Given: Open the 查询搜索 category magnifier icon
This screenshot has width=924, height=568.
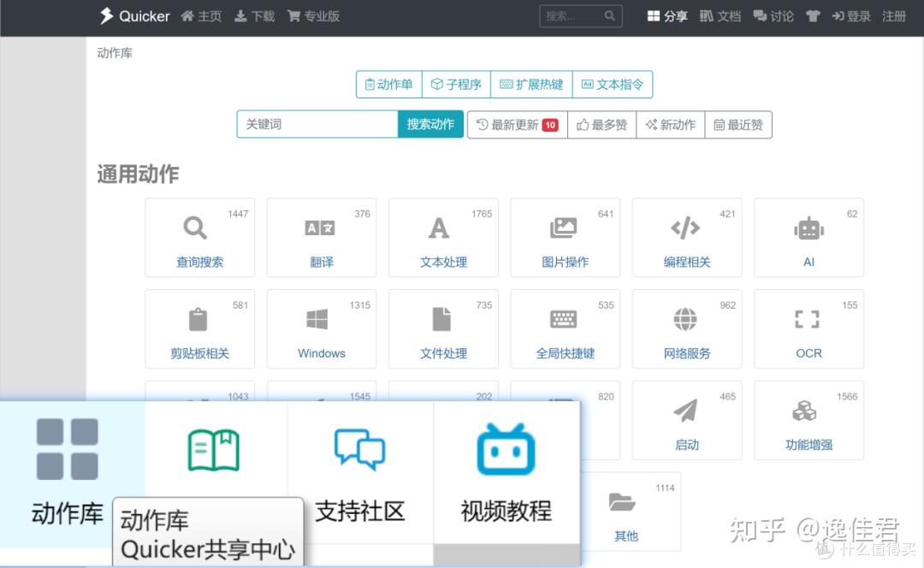Looking at the screenshot, I should pyautogui.click(x=195, y=228).
